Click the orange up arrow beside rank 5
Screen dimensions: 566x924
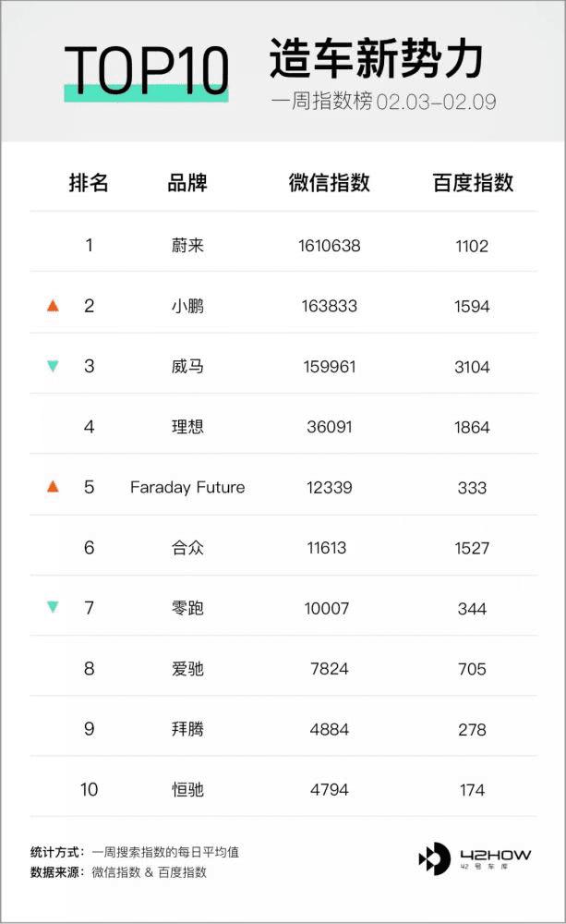53,486
